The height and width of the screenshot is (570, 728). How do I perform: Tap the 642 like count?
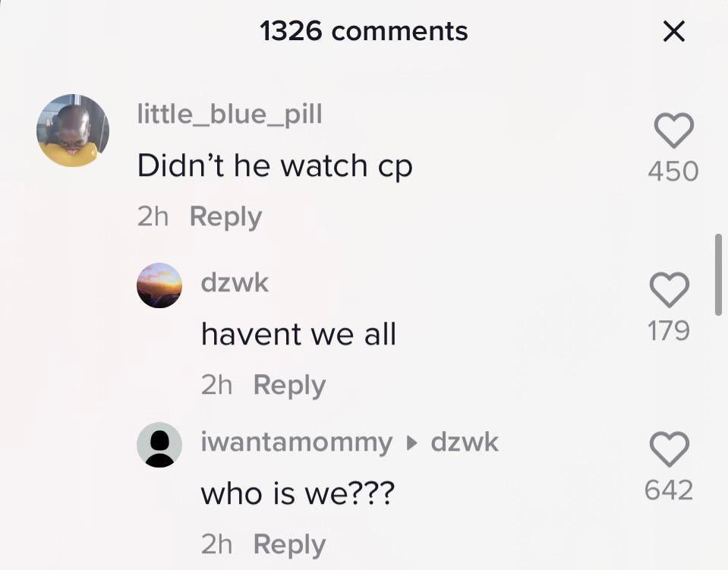tap(669, 490)
